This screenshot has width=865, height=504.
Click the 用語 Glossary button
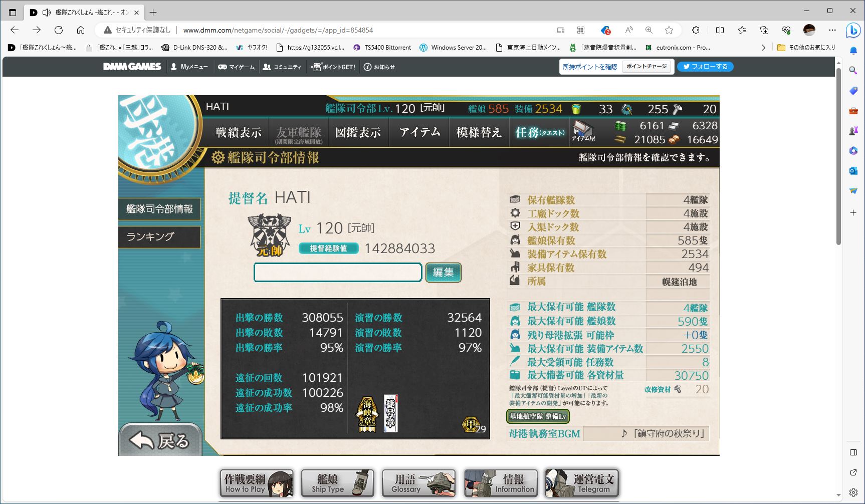pos(419,483)
